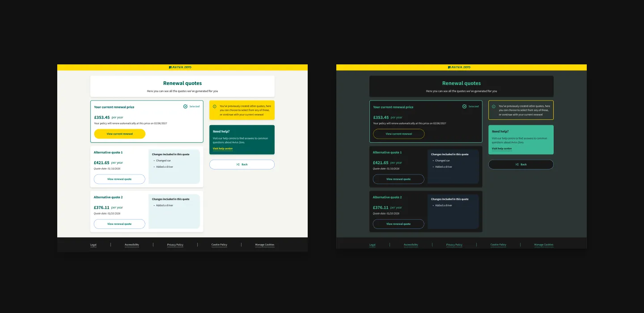Open Manage Cookies footer link, dark mockup
644x313 pixels.
pos(544,245)
